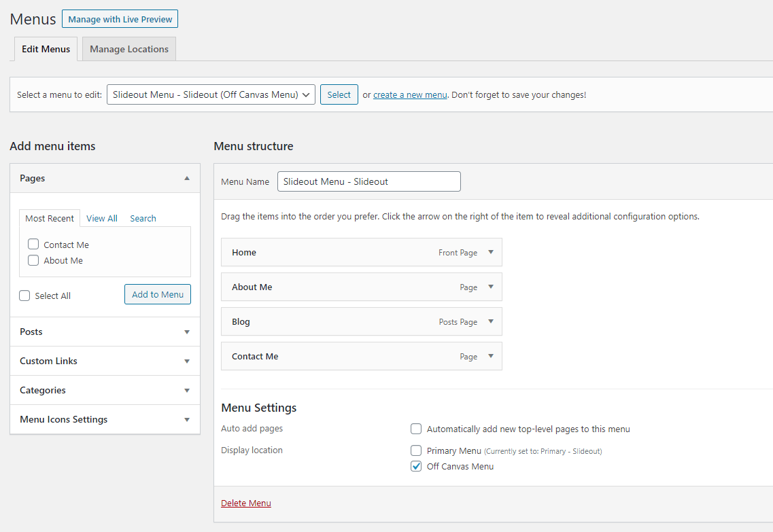Open the View All pages tab
This screenshot has width=773, height=532.
point(102,218)
